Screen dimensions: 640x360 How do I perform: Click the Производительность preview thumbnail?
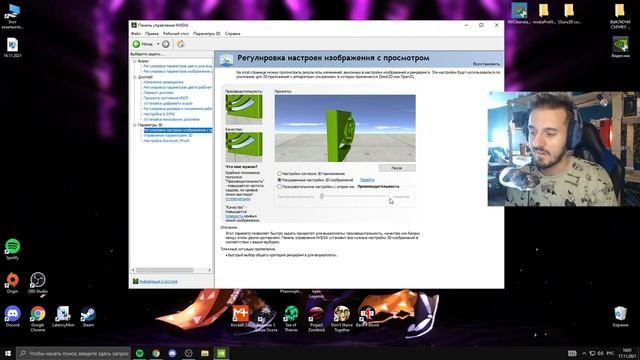coord(244,109)
